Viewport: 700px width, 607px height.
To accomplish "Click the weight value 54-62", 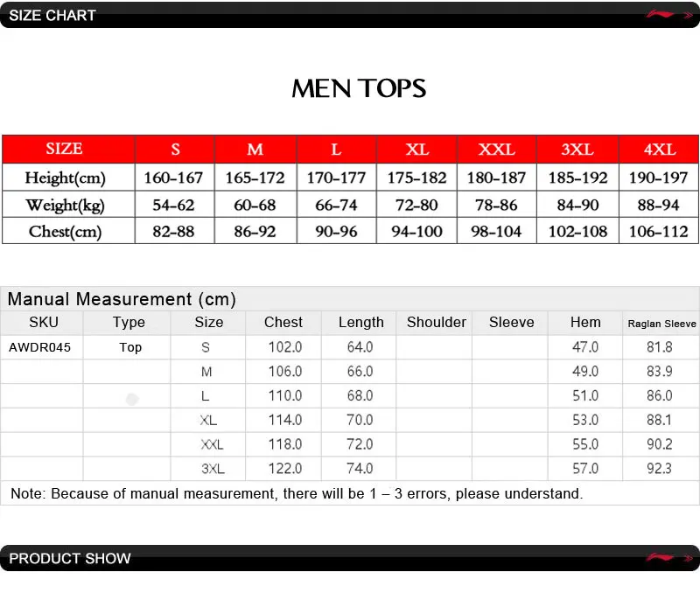I will click(x=173, y=205).
